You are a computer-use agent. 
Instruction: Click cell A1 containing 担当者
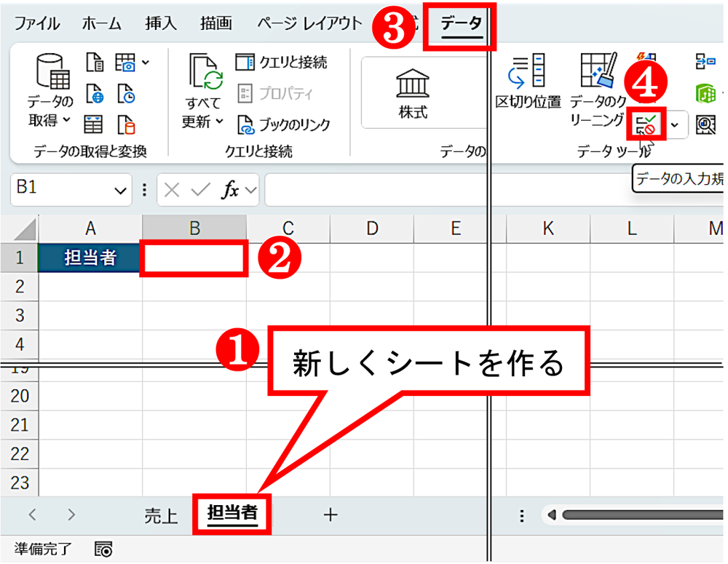(90, 258)
